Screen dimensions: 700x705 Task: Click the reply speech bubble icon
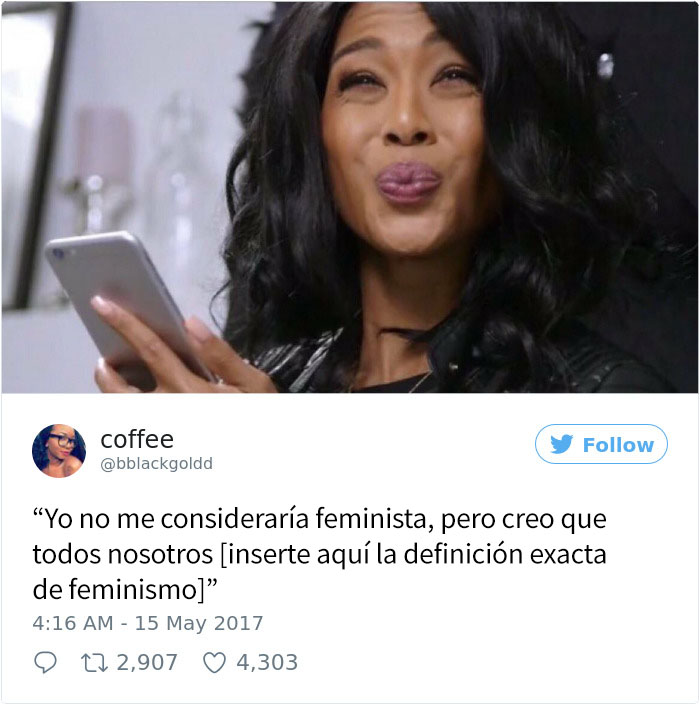(x=45, y=662)
